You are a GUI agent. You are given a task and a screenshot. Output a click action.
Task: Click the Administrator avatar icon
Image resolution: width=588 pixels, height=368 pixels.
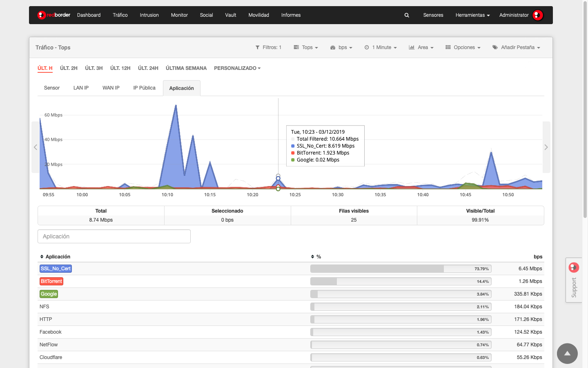click(538, 15)
